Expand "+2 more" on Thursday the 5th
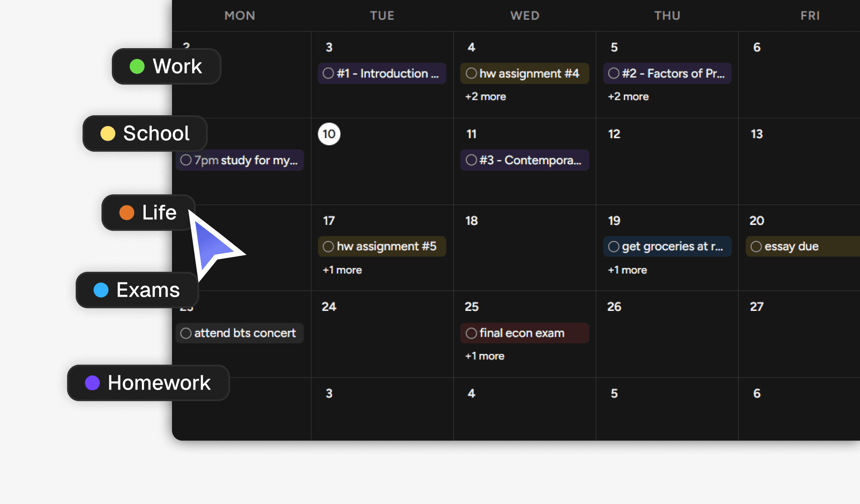This screenshot has height=504, width=860. 628,96
